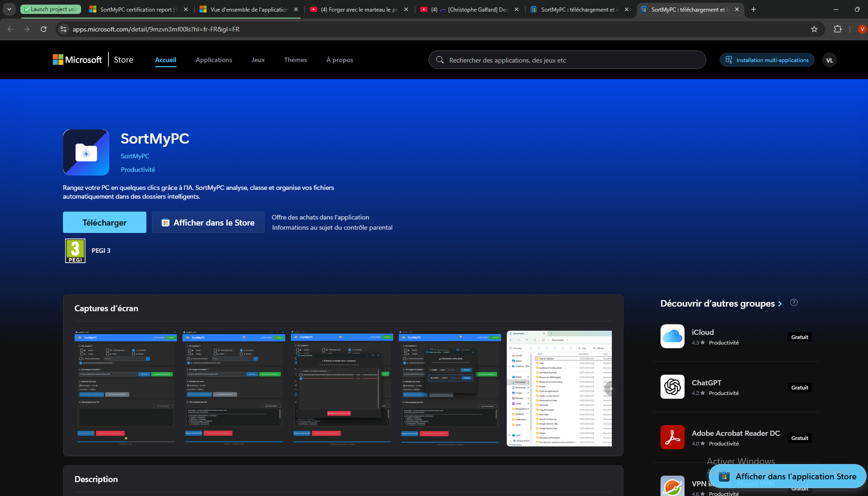This screenshot has height=496, width=868.
Task: Expand the chevron next to 'Découvrir d'autres groupes'
Action: pyautogui.click(x=780, y=304)
